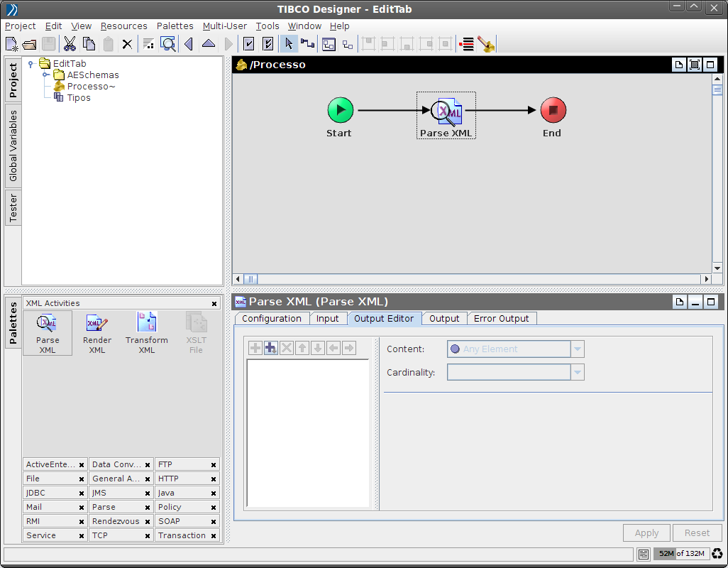This screenshot has height=568, width=728.
Task: Click the 52M memory usage indicator
Action: pos(664,553)
